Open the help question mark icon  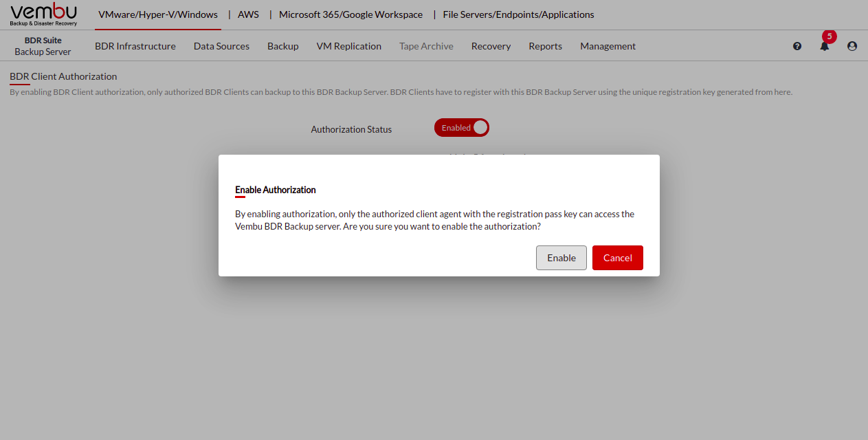[x=797, y=46]
